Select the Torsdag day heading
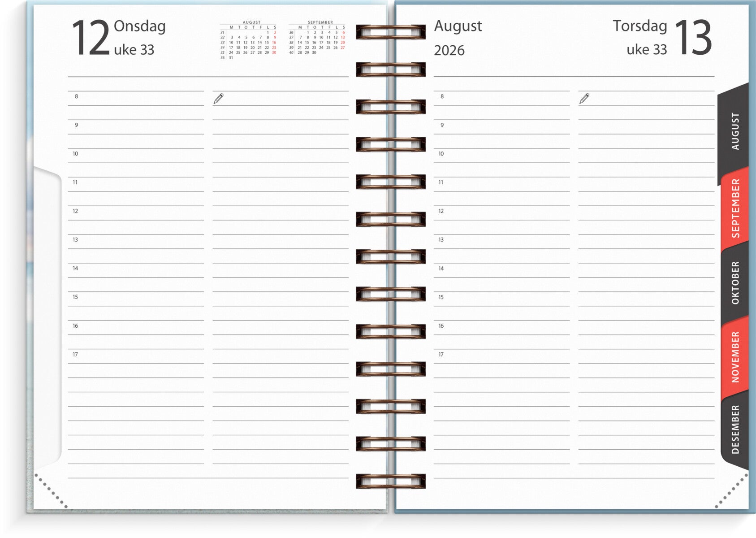 click(639, 26)
